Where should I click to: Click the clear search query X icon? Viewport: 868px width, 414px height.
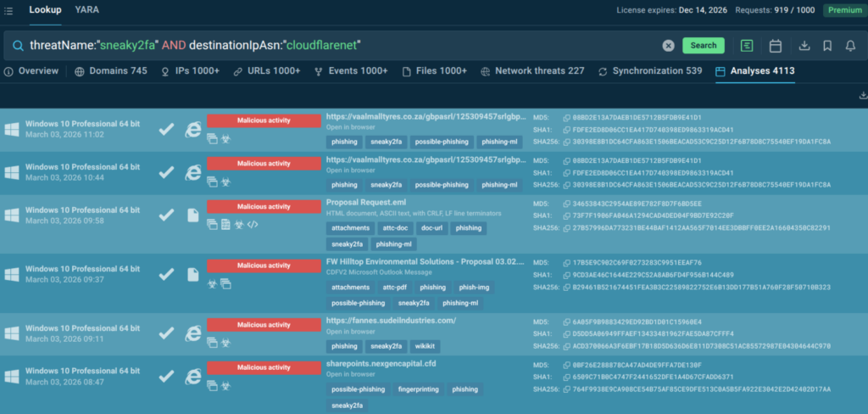coord(668,46)
